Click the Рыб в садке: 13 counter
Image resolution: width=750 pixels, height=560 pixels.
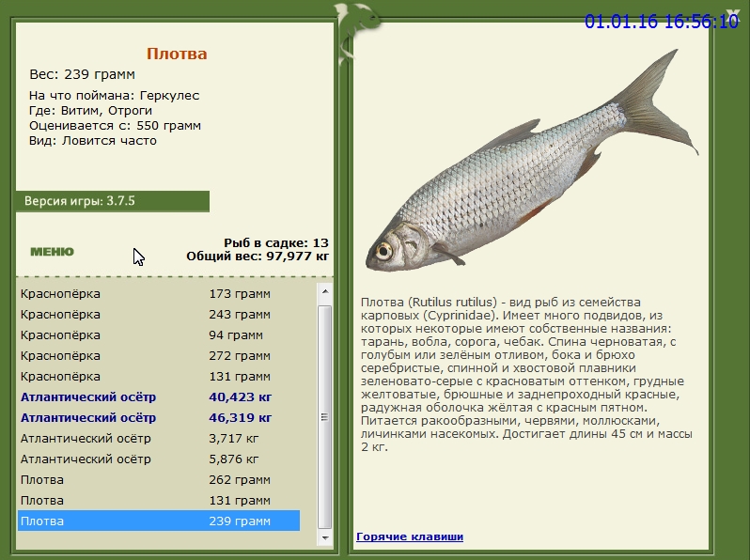click(276, 243)
